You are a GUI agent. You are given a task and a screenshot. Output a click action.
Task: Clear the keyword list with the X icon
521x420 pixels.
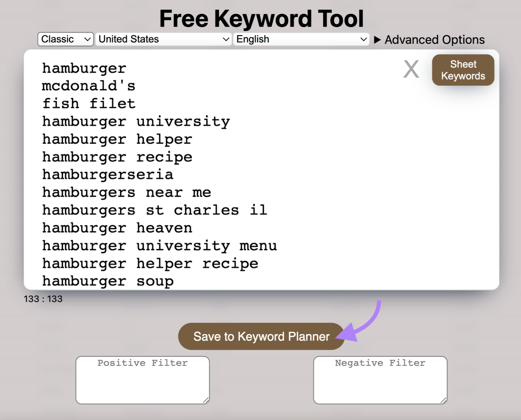(x=411, y=69)
